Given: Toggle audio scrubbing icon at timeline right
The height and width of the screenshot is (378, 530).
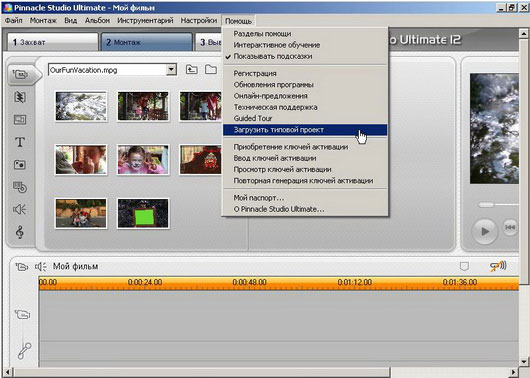Looking at the screenshot, I should point(498,266).
